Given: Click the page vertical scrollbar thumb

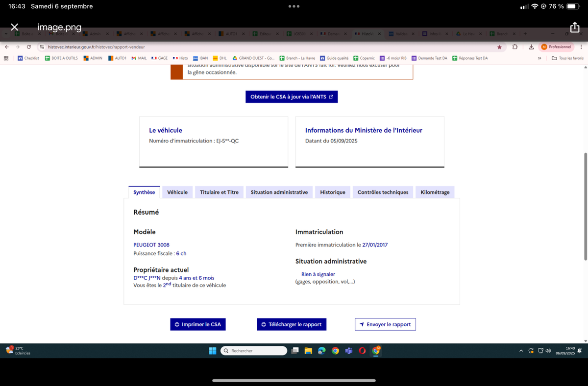Looking at the screenshot, I should click(x=585, y=207).
